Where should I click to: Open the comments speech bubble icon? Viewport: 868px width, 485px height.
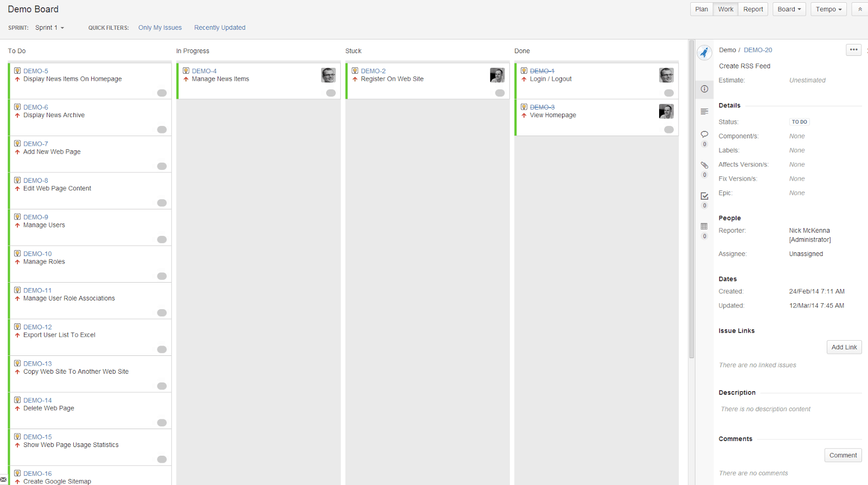(704, 135)
